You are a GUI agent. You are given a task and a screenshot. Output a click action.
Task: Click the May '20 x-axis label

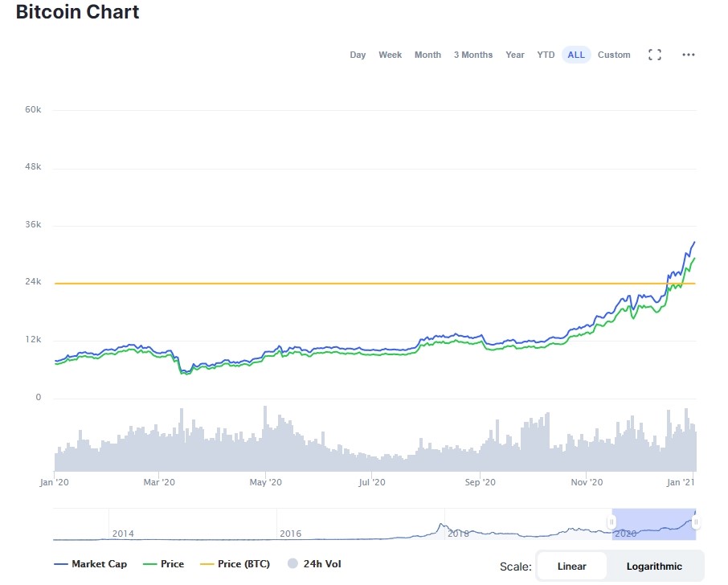coord(266,482)
